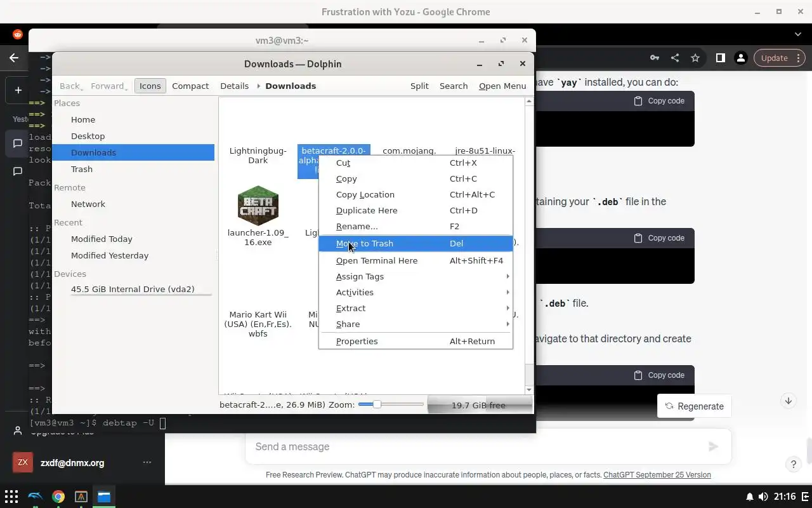Click the first Copy code button

(659, 101)
